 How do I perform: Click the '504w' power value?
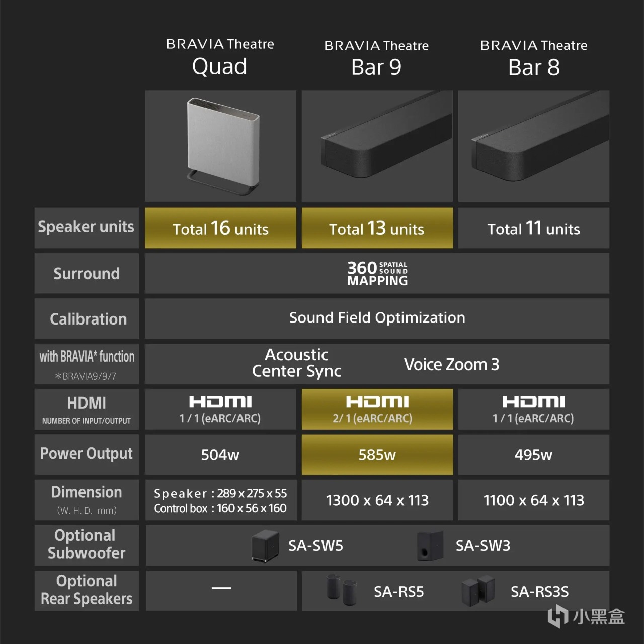click(220, 455)
